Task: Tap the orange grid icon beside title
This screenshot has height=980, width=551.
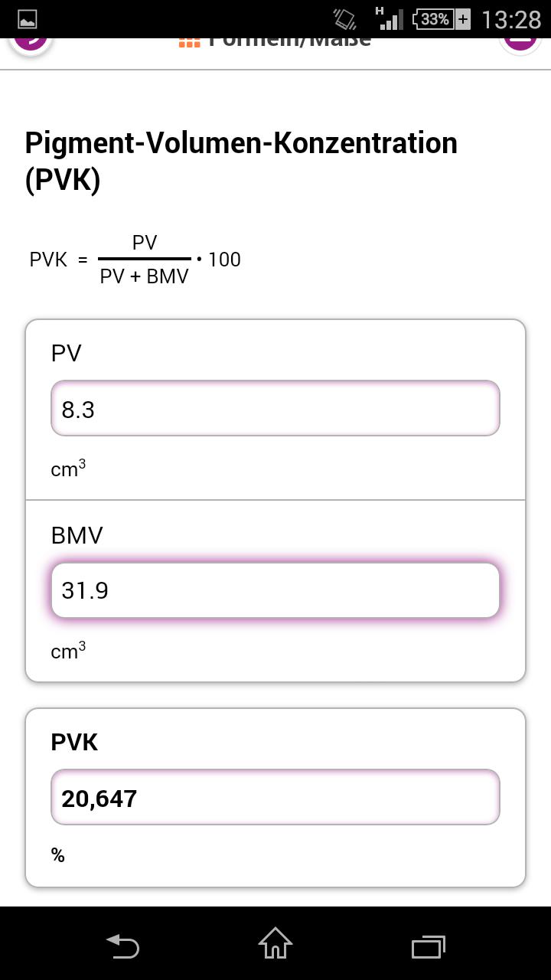Action: coord(189,43)
